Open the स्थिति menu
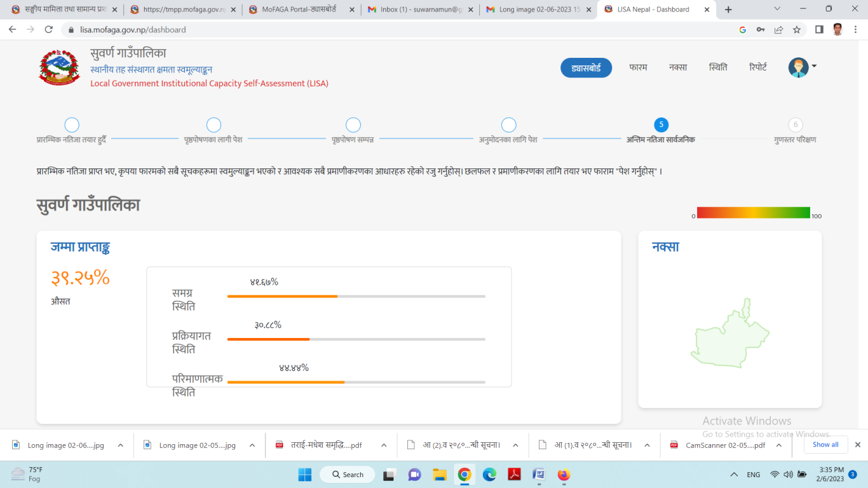Image resolution: width=868 pixels, height=488 pixels. point(718,67)
